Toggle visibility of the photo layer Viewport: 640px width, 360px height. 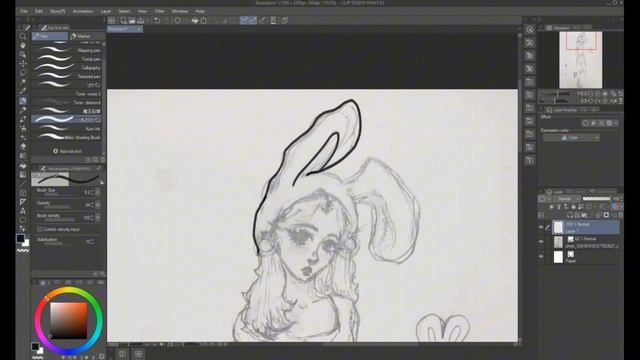pos(541,242)
